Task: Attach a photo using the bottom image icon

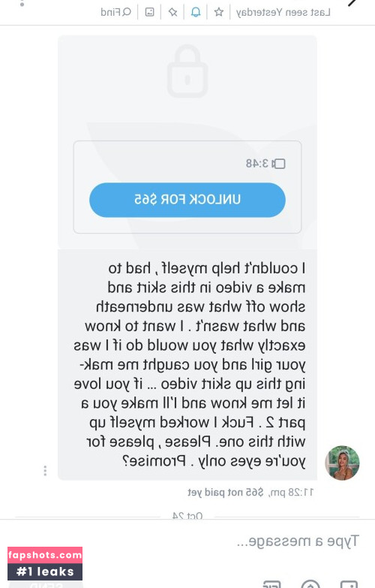Action: 349,584
